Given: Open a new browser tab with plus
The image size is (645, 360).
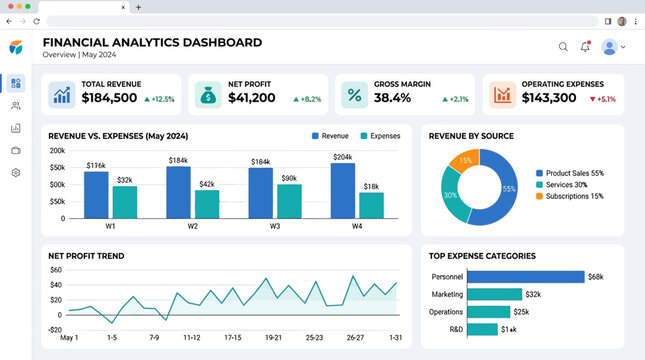Looking at the screenshot, I should 139,7.
